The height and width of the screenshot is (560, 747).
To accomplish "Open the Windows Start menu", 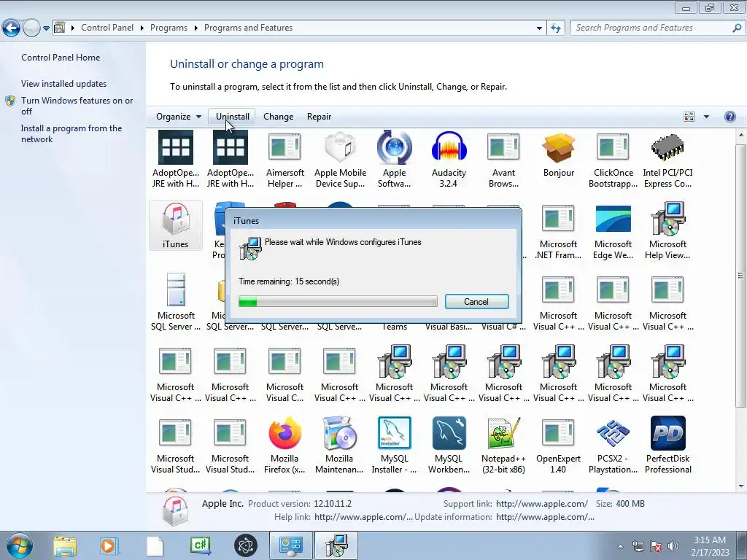I will coord(20,545).
